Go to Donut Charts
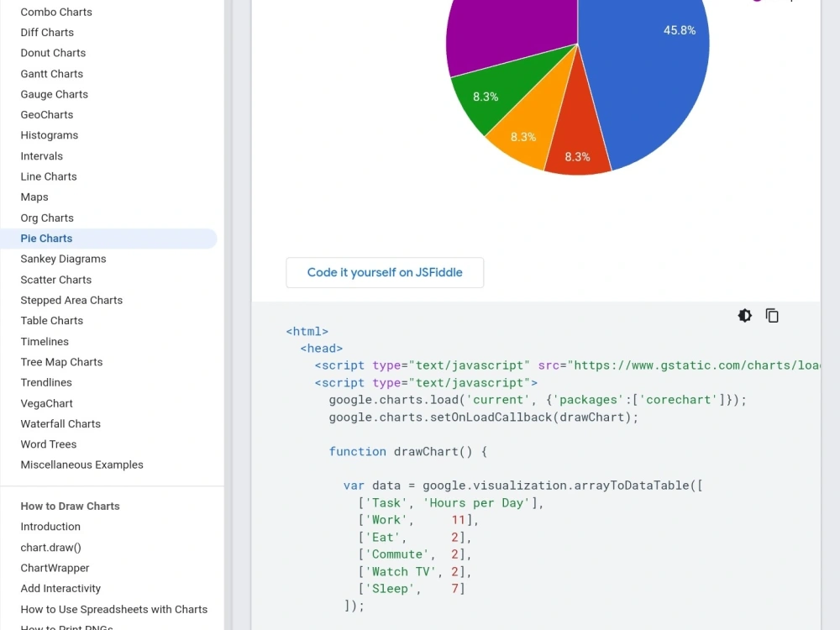This screenshot has width=840, height=630. 53,52
